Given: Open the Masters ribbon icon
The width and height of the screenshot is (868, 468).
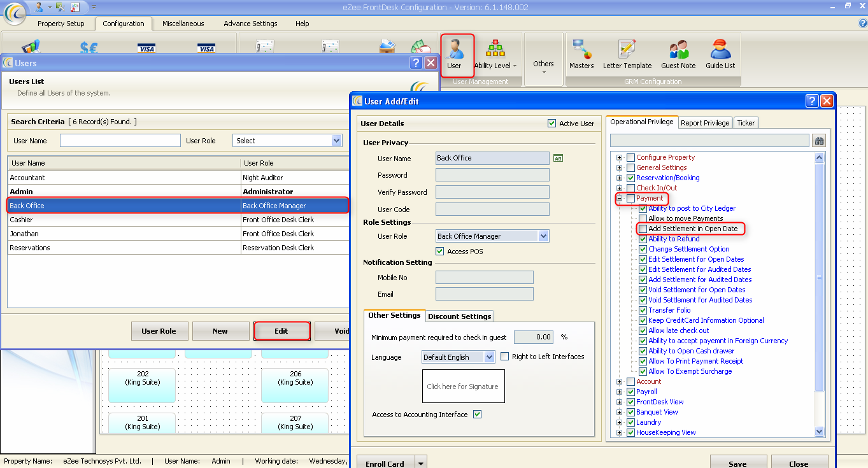Looking at the screenshot, I should (x=581, y=54).
